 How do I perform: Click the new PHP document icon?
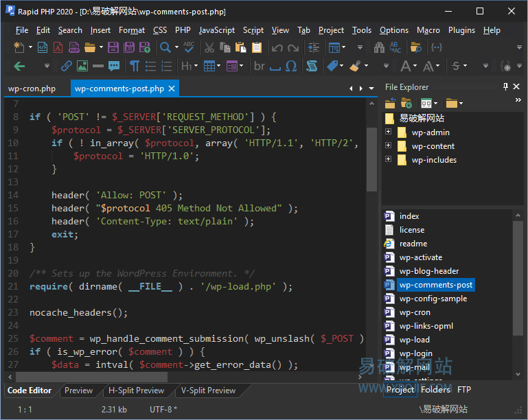pos(73,47)
